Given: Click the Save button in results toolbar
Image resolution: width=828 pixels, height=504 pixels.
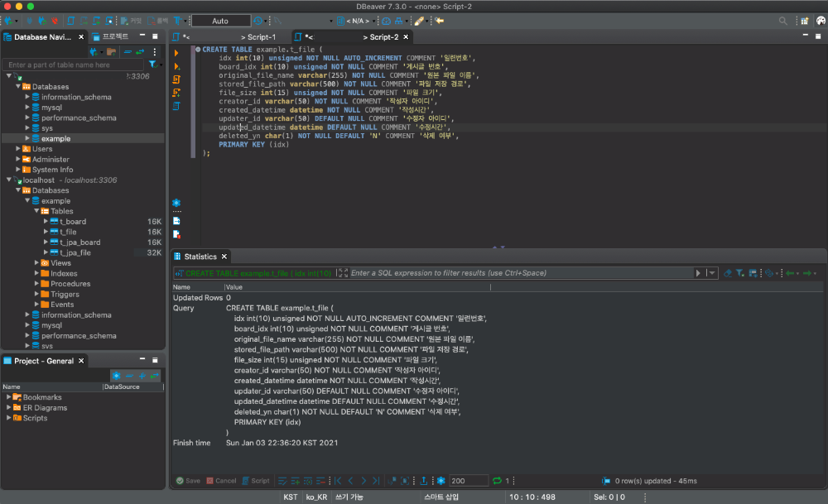Looking at the screenshot, I should [x=189, y=481].
